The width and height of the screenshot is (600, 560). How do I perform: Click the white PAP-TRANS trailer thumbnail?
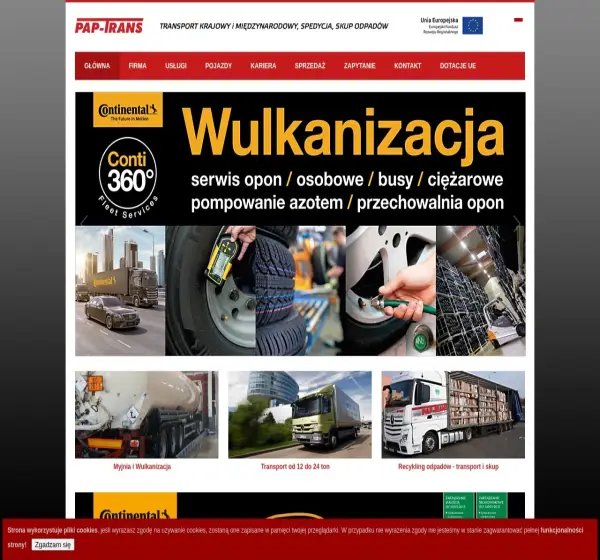[x=453, y=415]
